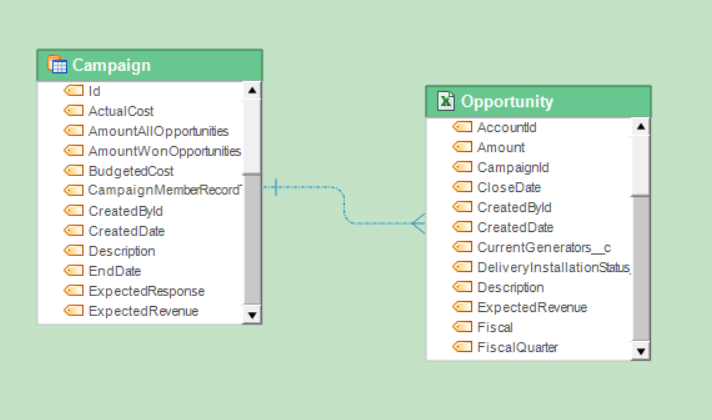
Task: Select the AccountId field in Opportunity
Action: point(507,127)
